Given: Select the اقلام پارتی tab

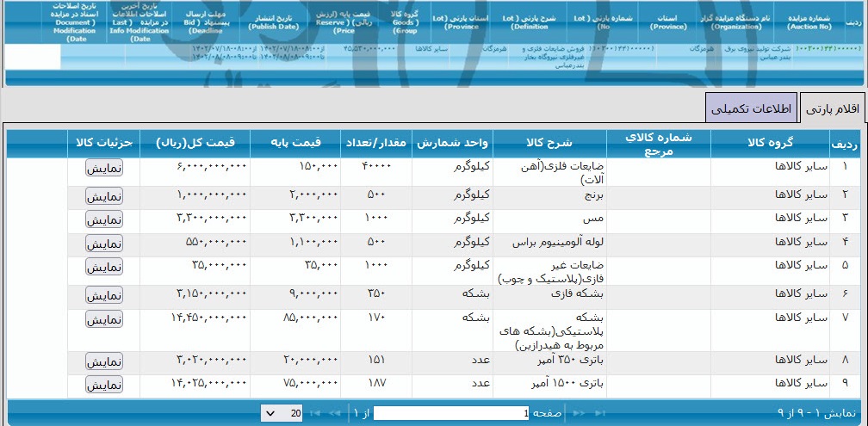Looking at the screenshot, I should click(x=833, y=108).
